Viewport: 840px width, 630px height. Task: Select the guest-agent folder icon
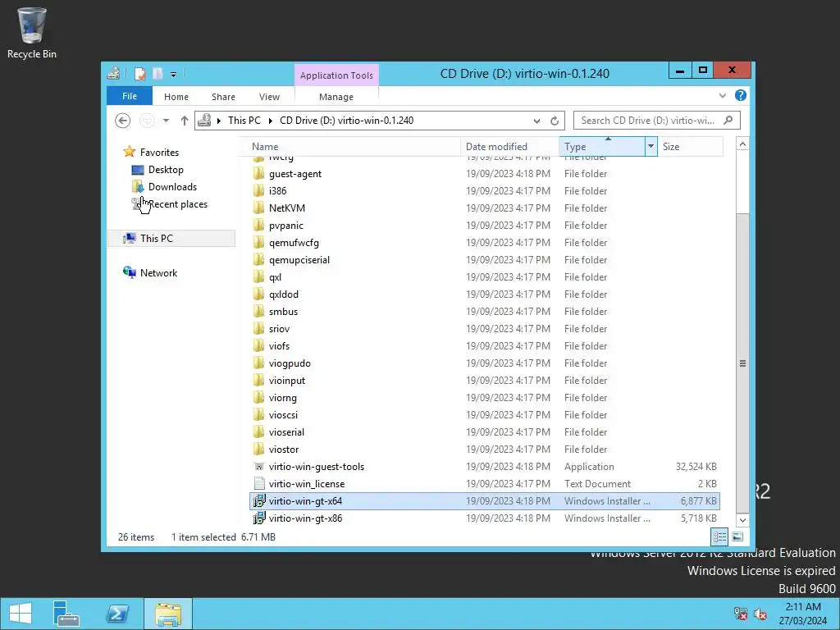(258, 174)
